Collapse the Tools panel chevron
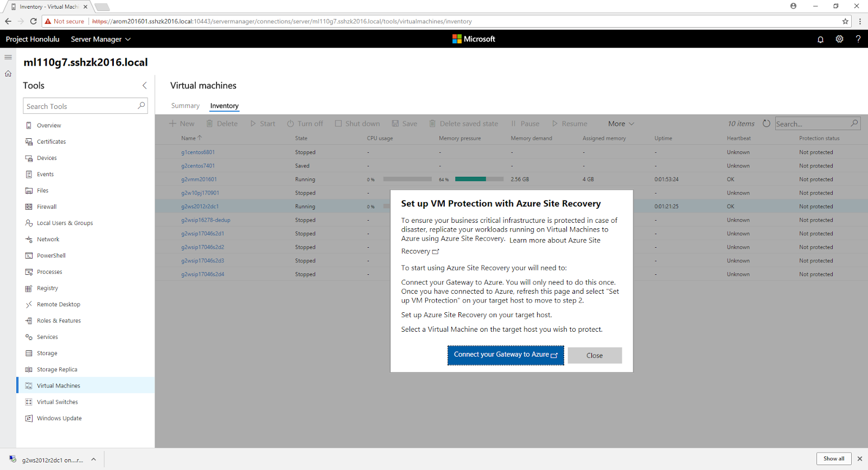The width and height of the screenshot is (868, 470). coord(144,86)
